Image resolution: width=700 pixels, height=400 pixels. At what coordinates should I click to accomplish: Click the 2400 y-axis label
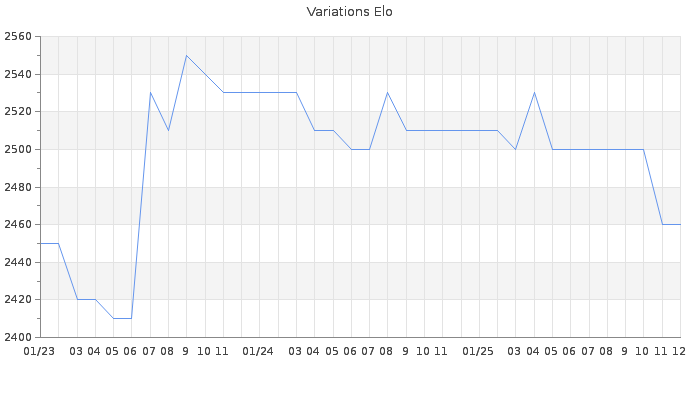click(17, 337)
